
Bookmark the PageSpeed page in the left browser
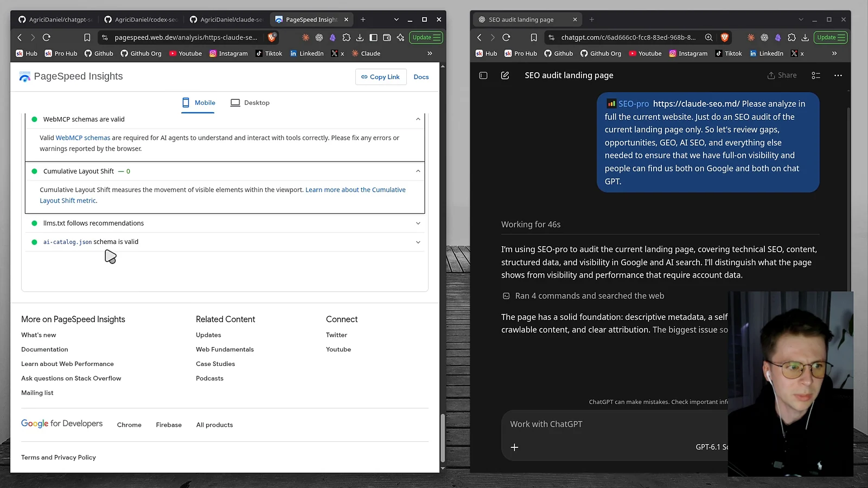[87, 37]
